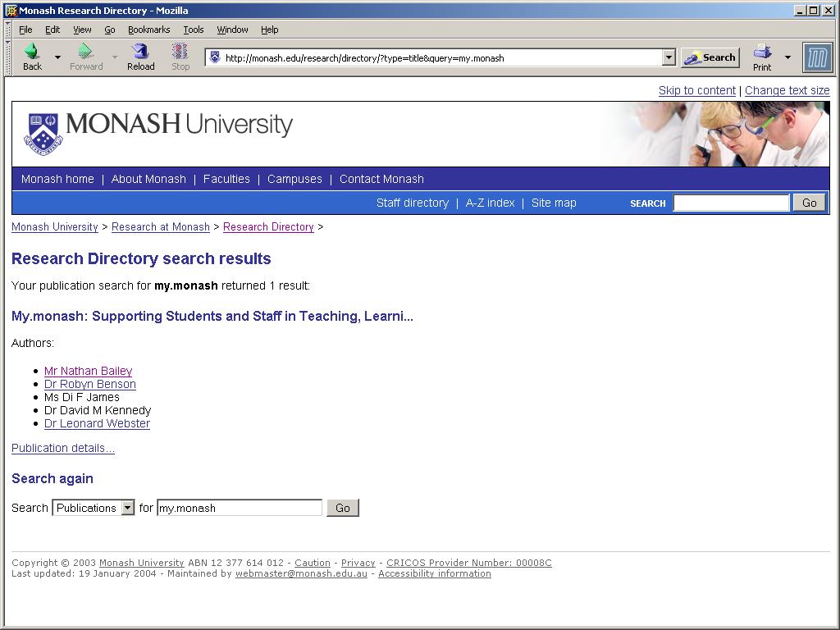
Task: Open the View menu
Action: 82,30
